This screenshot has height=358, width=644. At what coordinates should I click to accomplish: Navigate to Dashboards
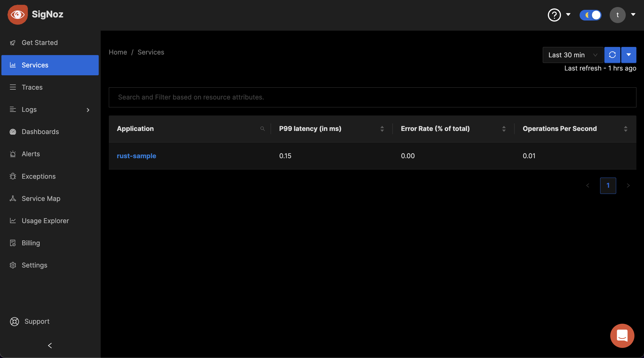click(50, 132)
